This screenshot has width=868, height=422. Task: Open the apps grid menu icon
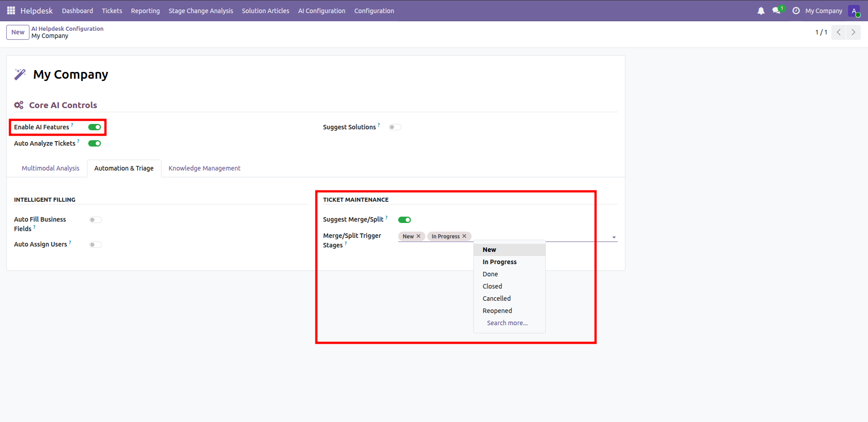(x=11, y=10)
